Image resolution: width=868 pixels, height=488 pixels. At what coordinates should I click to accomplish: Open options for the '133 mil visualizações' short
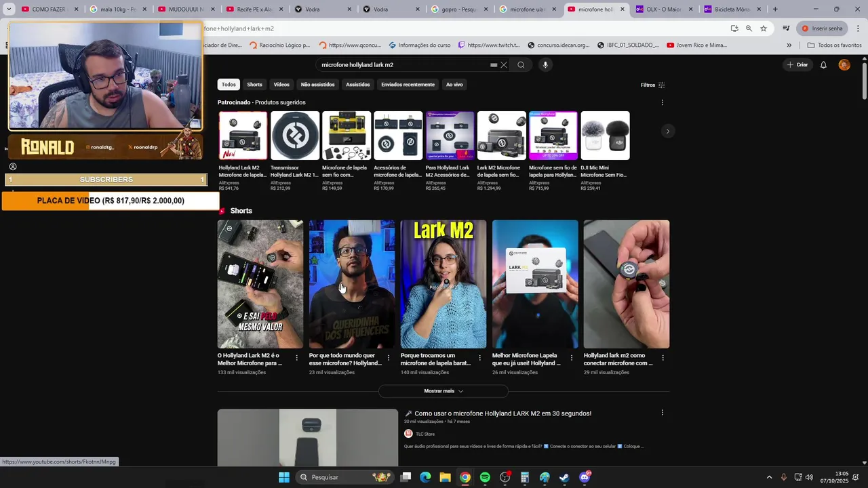296,358
